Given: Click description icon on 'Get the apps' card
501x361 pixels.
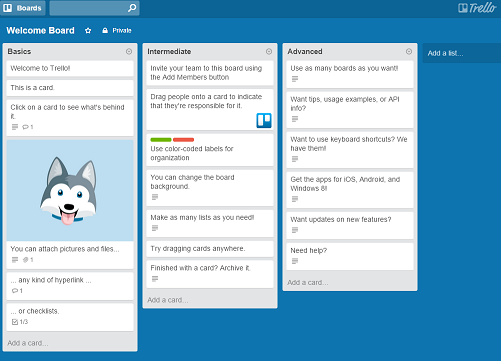Looking at the screenshot, I should 295,199.
